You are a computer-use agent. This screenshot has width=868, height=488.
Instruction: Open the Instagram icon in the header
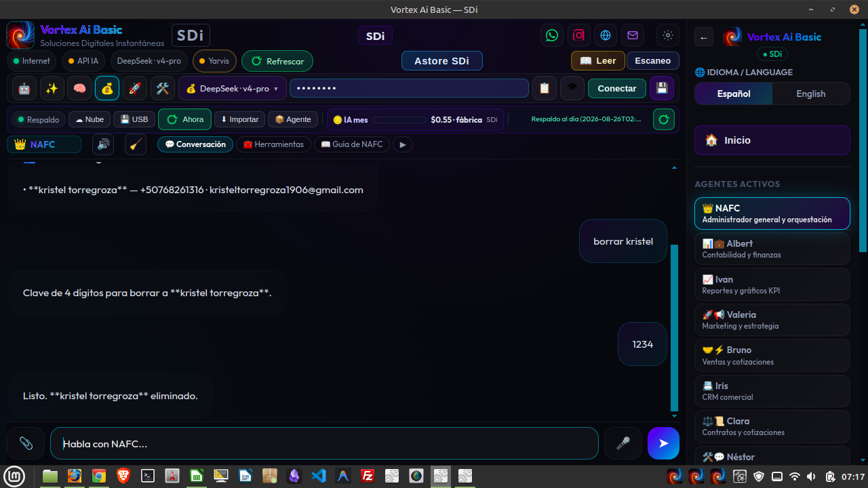578,35
